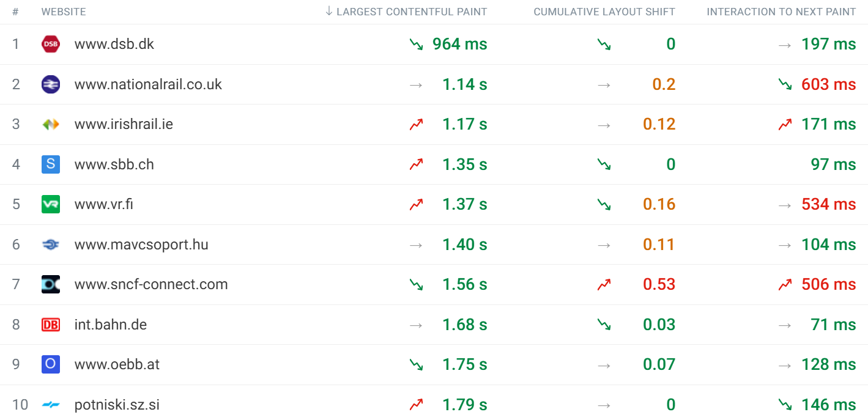Open the www.irishrail.ie website row

[434, 124]
